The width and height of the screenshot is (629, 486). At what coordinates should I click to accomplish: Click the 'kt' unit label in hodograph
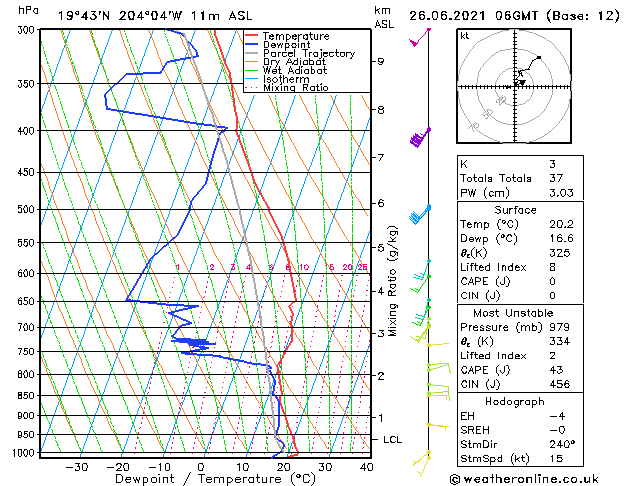pyautogui.click(x=464, y=36)
